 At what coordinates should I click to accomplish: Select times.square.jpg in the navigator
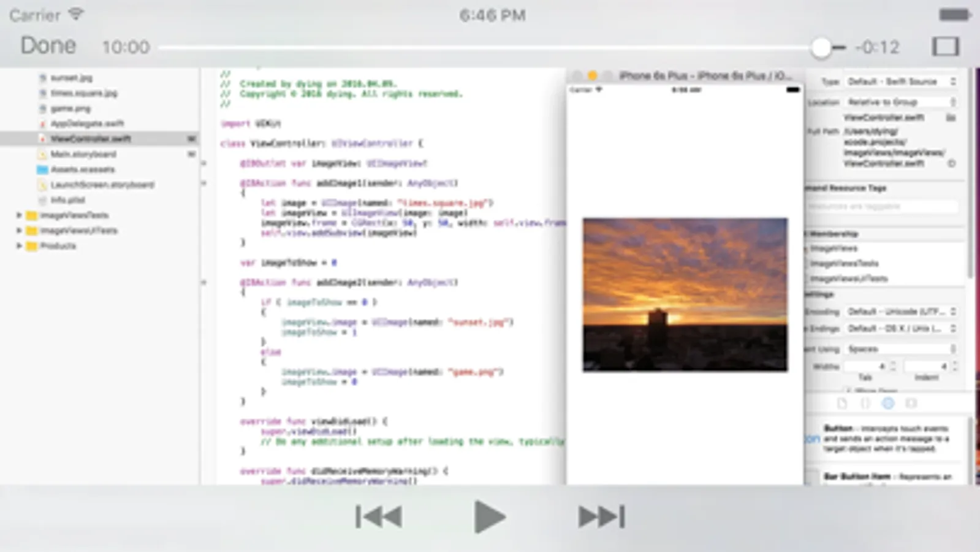[x=84, y=93]
